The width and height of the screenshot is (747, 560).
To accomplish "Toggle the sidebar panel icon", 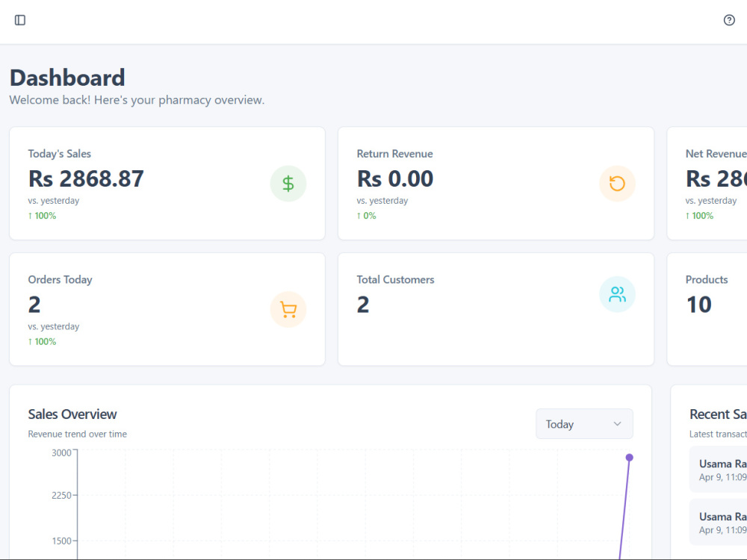I will [20, 20].
